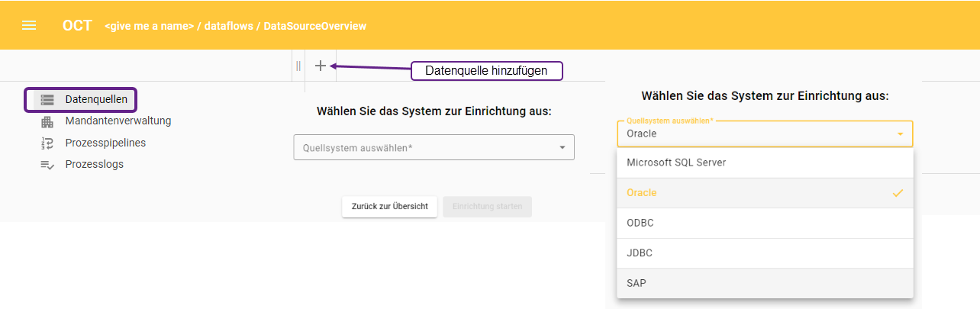980x309 pixels.
Task: Collapse the Oracle dropdown using its orange arrow
Action: pyautogui.click(x=900, y=134)
